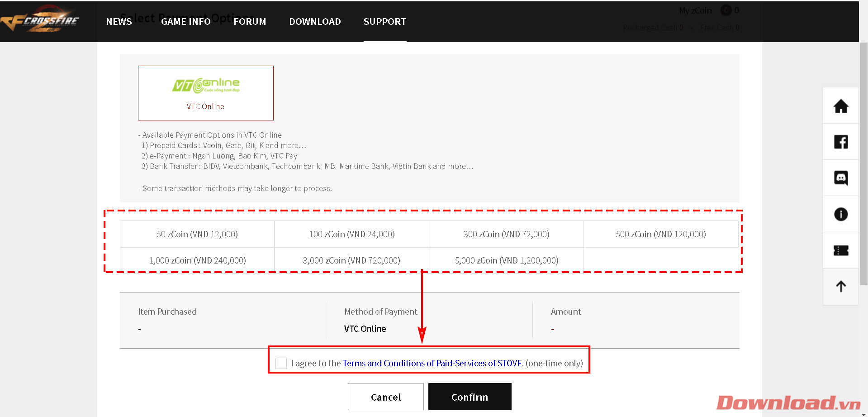Open the GAME INFO menu
Viewport: 868px width, 417px height.
[186, 21]
